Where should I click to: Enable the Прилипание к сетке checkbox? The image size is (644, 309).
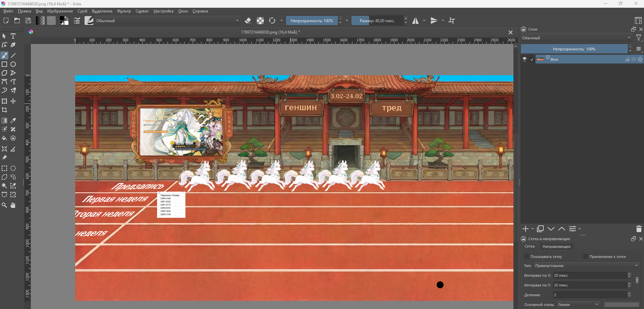coord(586,257)
